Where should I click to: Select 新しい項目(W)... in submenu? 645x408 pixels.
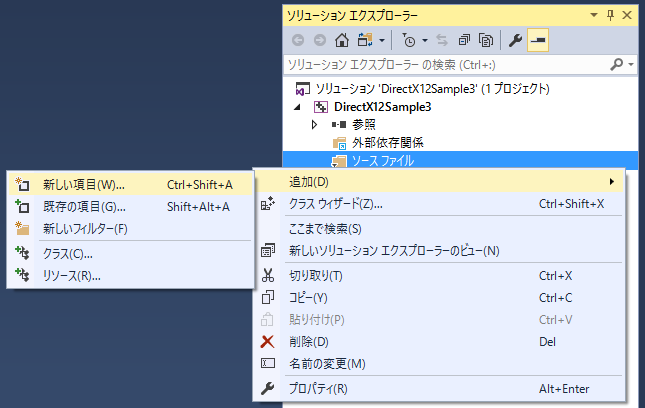[130, 185]
